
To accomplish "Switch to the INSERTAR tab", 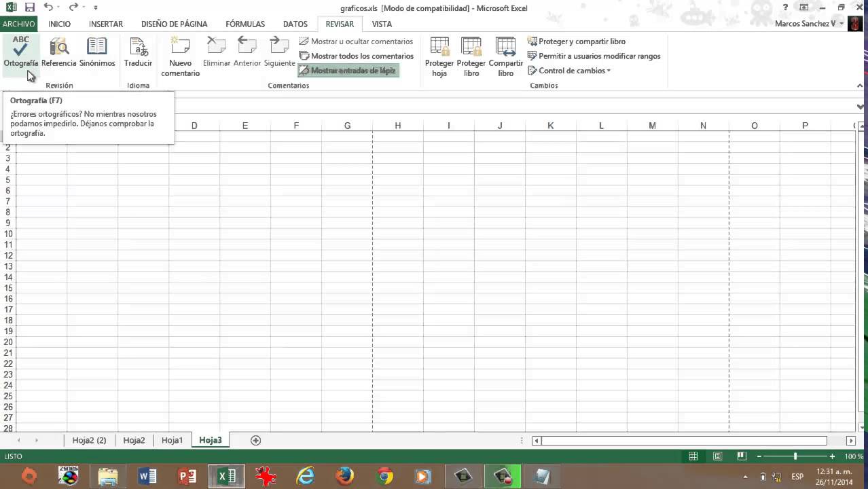I will pos(106,24).
